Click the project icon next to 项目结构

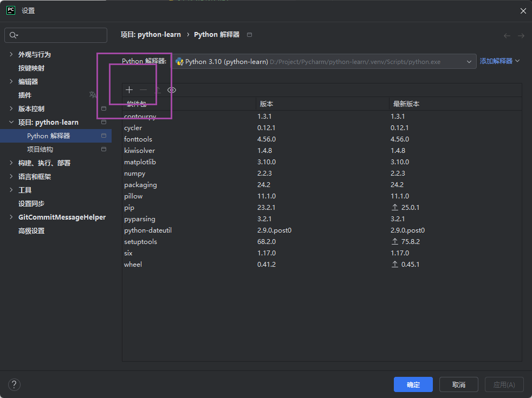point(104,149)
